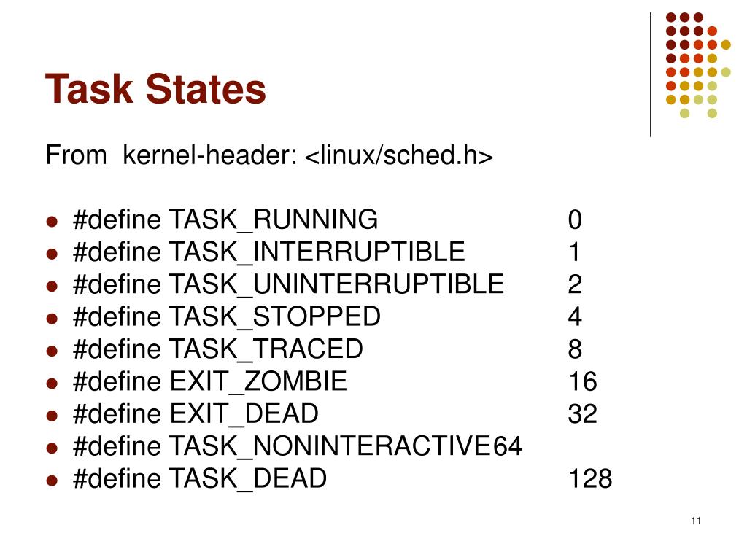
Task: Click the TASK_UNINTERRUPTIBLE define text
Action: (288, 284)
